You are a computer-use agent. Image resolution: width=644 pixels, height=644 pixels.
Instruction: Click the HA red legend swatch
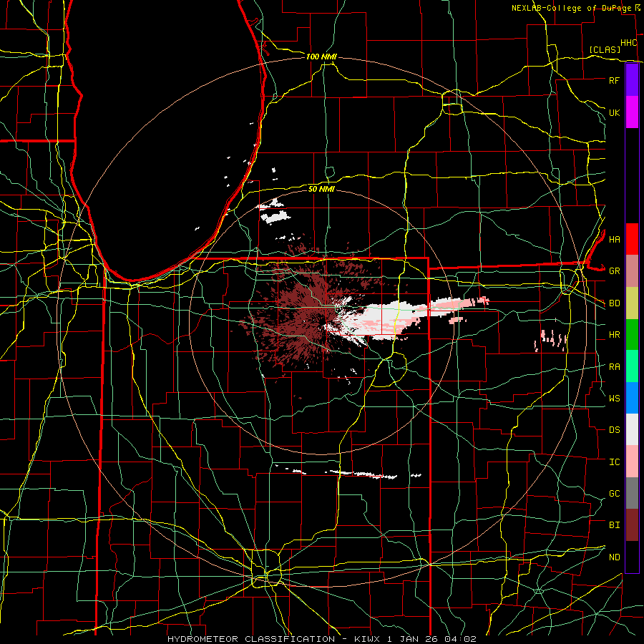pyautogui.click(x=632, y=239)
